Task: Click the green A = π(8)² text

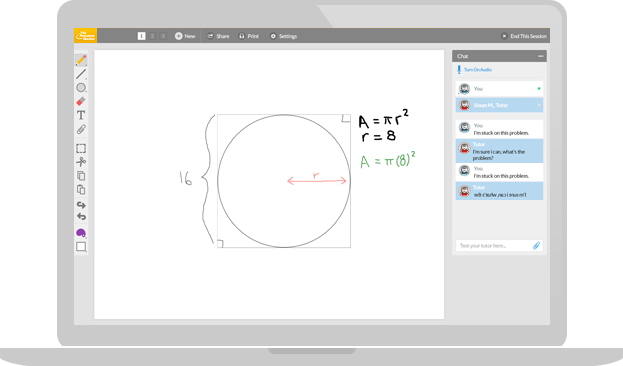Action: pyautogui.click(x=388, y=160)
